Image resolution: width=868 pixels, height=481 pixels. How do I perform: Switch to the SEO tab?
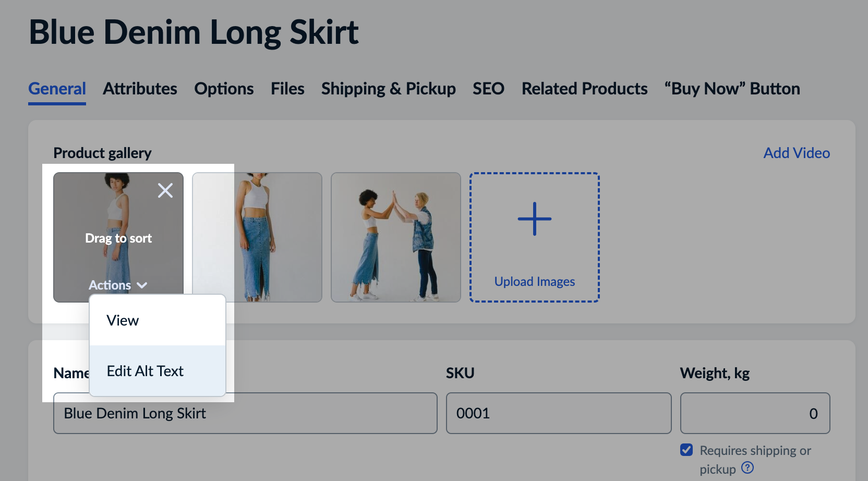click(x=488, y=89)
